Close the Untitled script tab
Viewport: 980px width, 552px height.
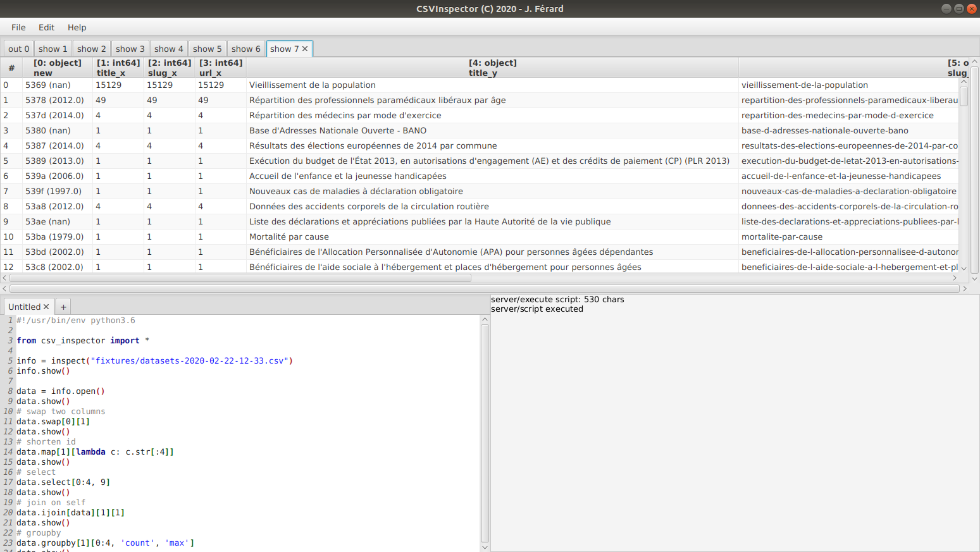pos(46,307)
